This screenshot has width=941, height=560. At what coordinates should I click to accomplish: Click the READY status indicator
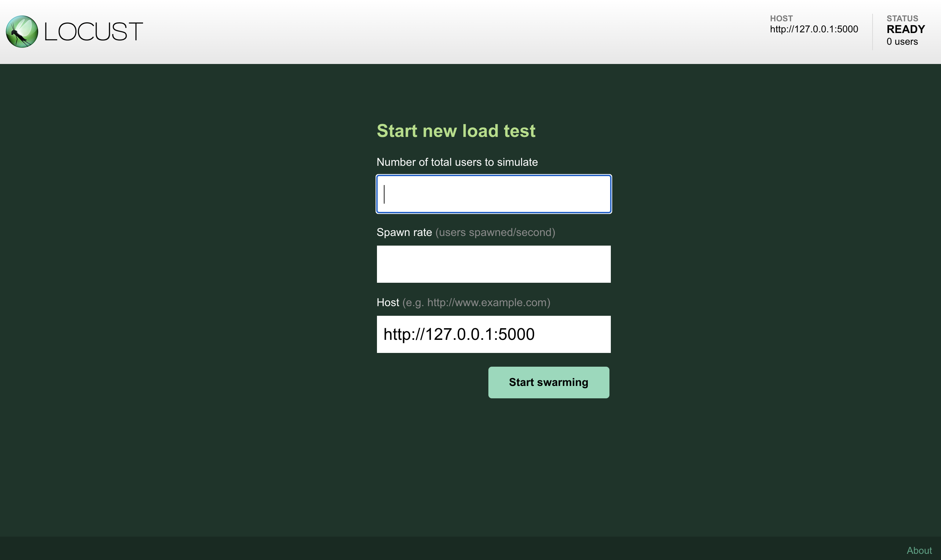[906, 30]
